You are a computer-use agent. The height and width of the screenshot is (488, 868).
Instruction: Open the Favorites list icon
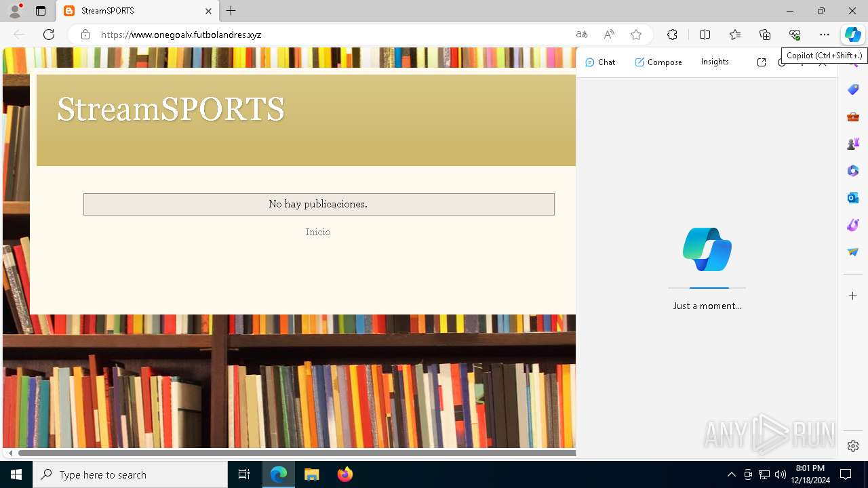735,35
